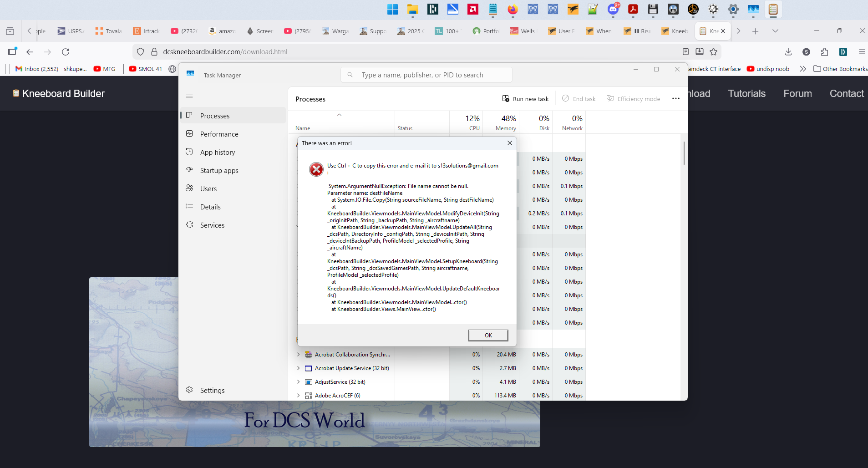Click the Task Manager search field
The height and width of the screenshot is (468, 868).
pyautogui.click(x=426, y=75)
